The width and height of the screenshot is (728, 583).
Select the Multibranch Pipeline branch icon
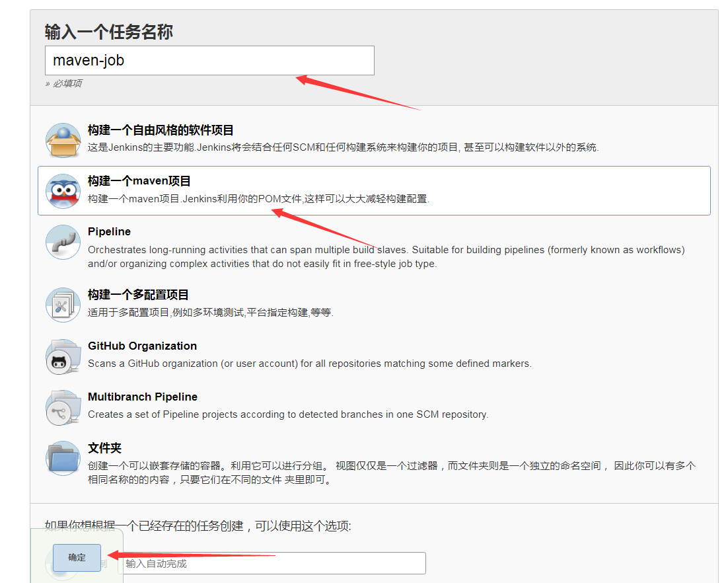pos(63,407)
